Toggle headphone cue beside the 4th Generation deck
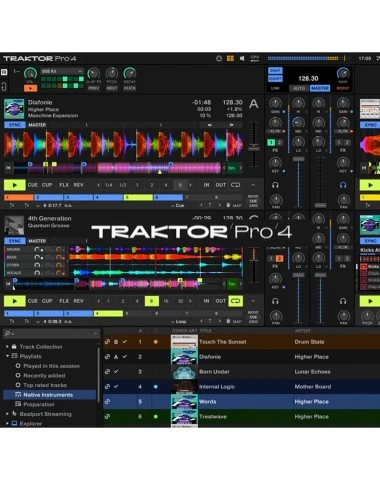 (275, 301)
